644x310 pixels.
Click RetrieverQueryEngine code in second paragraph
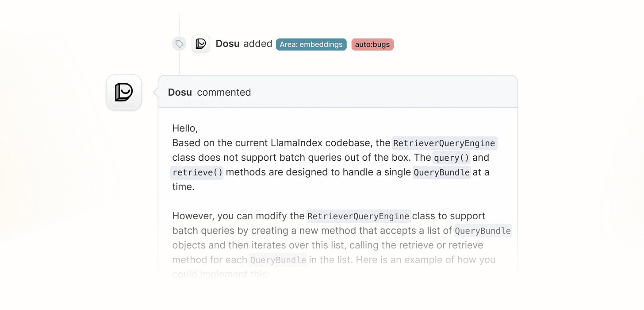[x=358, y=216]
